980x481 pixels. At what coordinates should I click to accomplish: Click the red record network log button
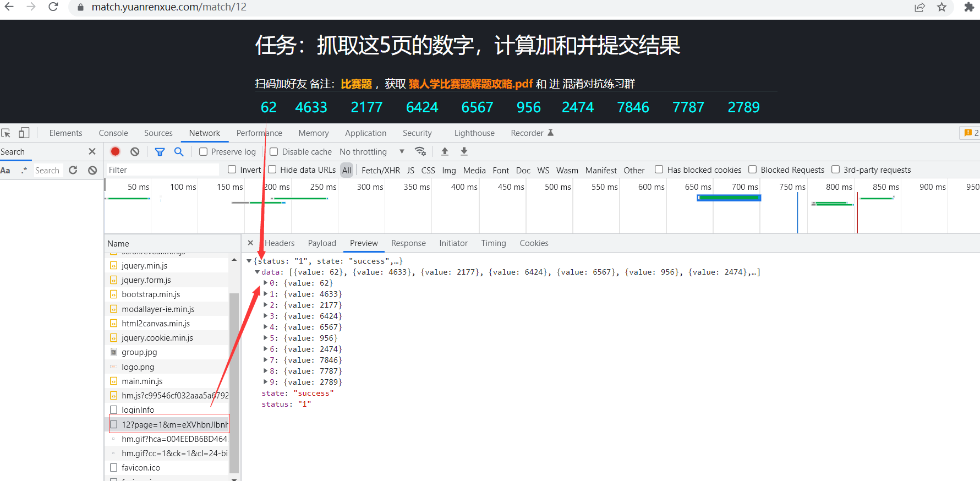click(115, 151)
